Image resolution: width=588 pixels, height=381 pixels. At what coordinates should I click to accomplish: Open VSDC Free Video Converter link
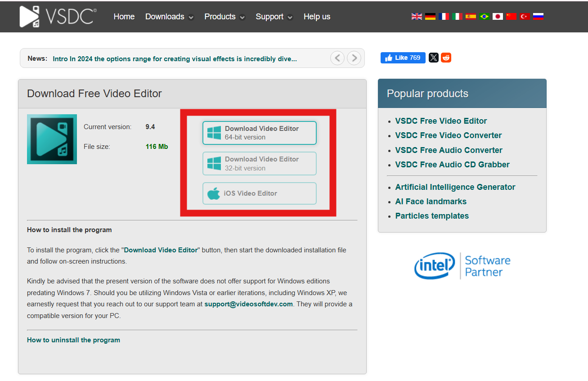pos(449,135)
